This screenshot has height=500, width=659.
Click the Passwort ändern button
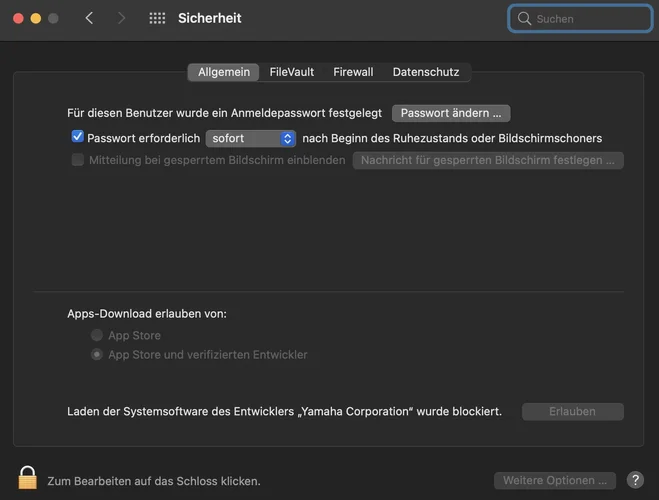(451, 113)
